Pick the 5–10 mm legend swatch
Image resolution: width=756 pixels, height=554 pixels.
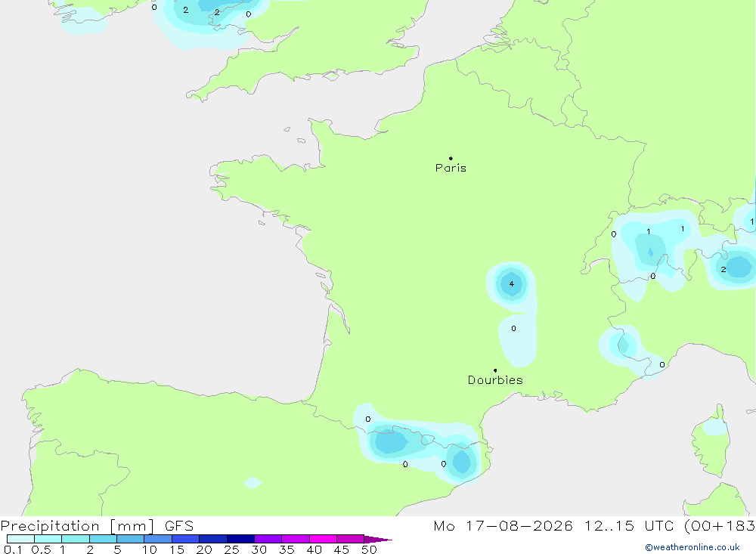click(131, 539)
